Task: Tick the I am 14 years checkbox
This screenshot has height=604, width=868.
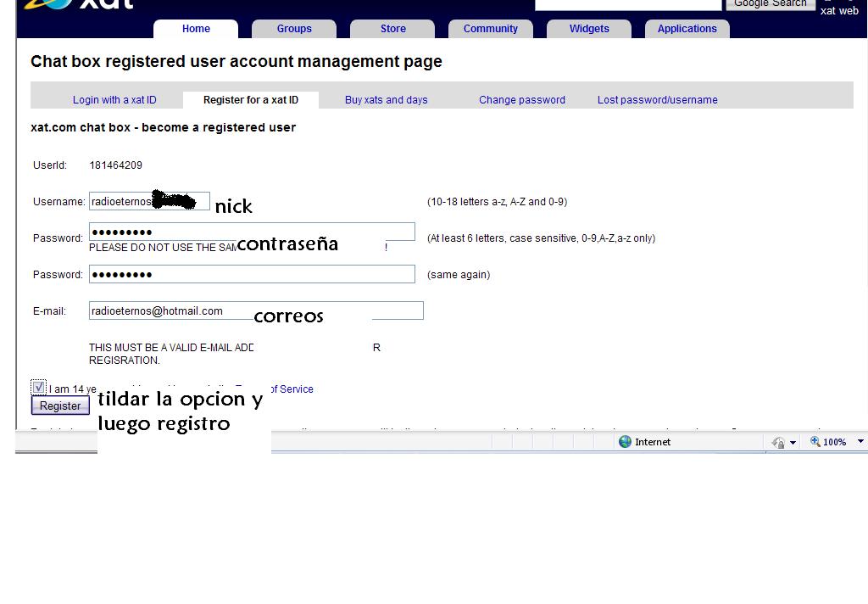Action: (39, 387)
